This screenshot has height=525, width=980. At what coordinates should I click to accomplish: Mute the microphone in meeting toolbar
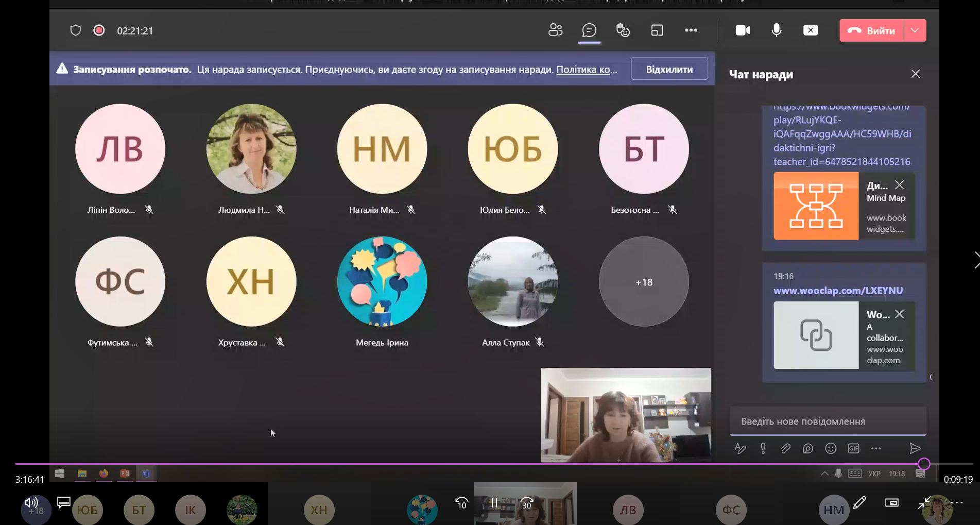(x=777, y=30)
